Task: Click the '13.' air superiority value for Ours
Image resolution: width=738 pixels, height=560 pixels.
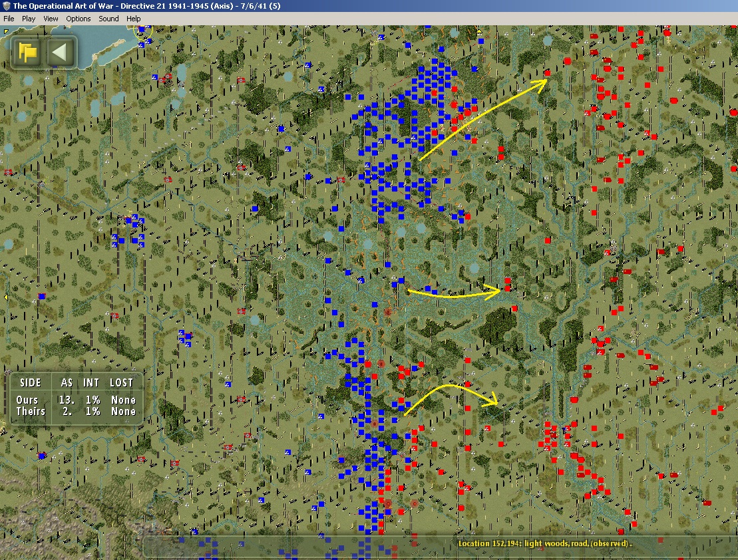Action: [x=67, y=400]
